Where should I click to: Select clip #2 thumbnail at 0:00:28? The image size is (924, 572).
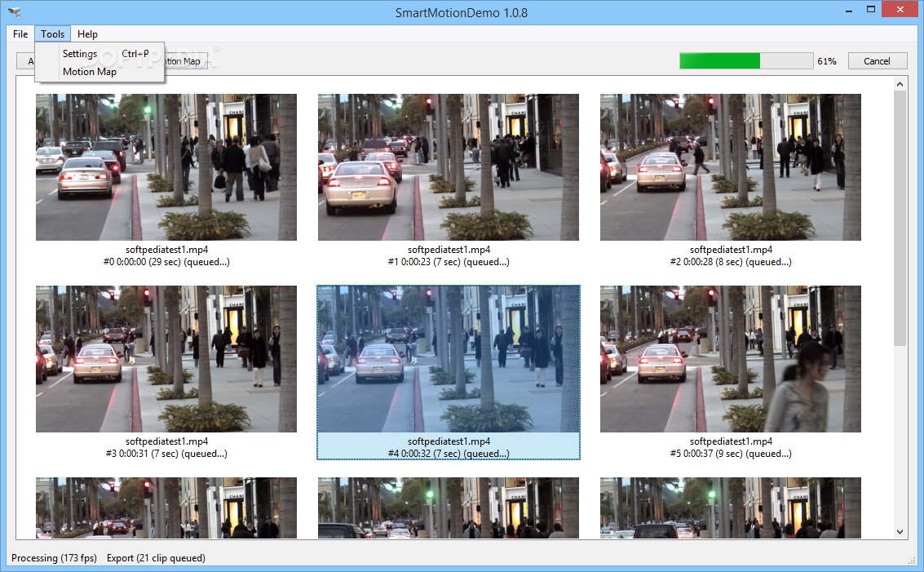(x=731, y=167)
